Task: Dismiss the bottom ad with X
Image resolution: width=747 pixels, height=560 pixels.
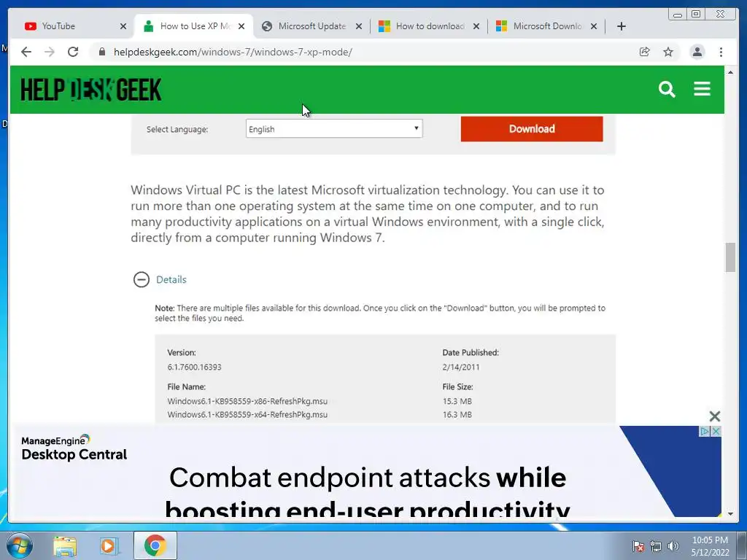Action: pyautogui.click(x=715, y=416)
